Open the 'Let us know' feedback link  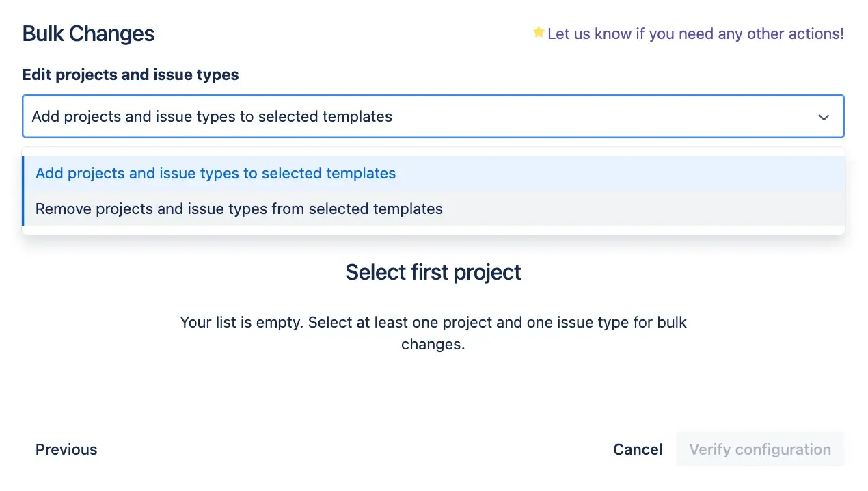[x=695, y=34]
